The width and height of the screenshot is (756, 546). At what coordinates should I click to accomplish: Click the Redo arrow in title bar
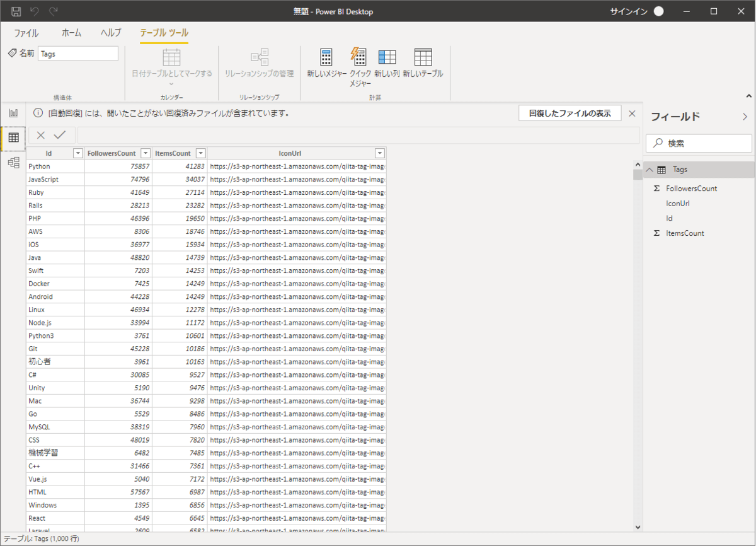[54, 11]
